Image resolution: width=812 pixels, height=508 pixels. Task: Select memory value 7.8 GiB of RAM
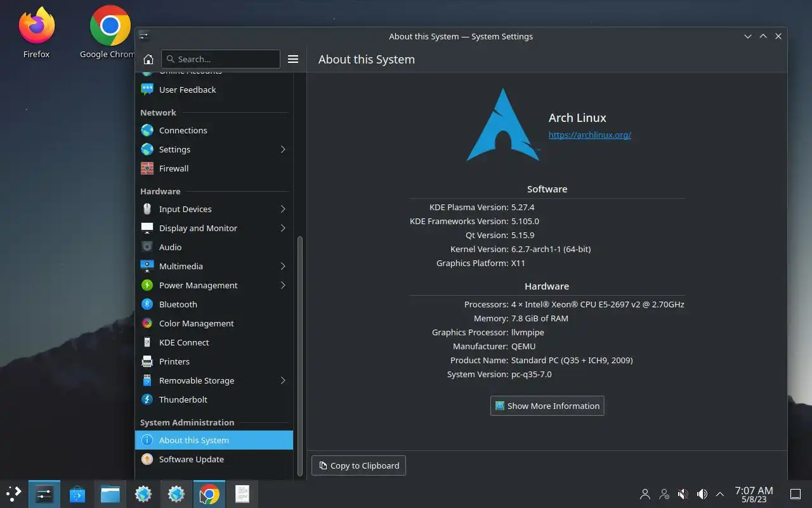(540, 318)
